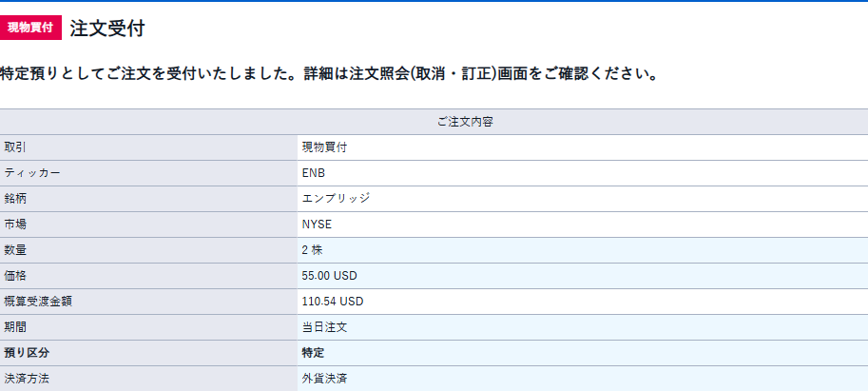Click the red 現物買付 badge
This screenshot has height=391, width=868.
(x=30, y=28)
